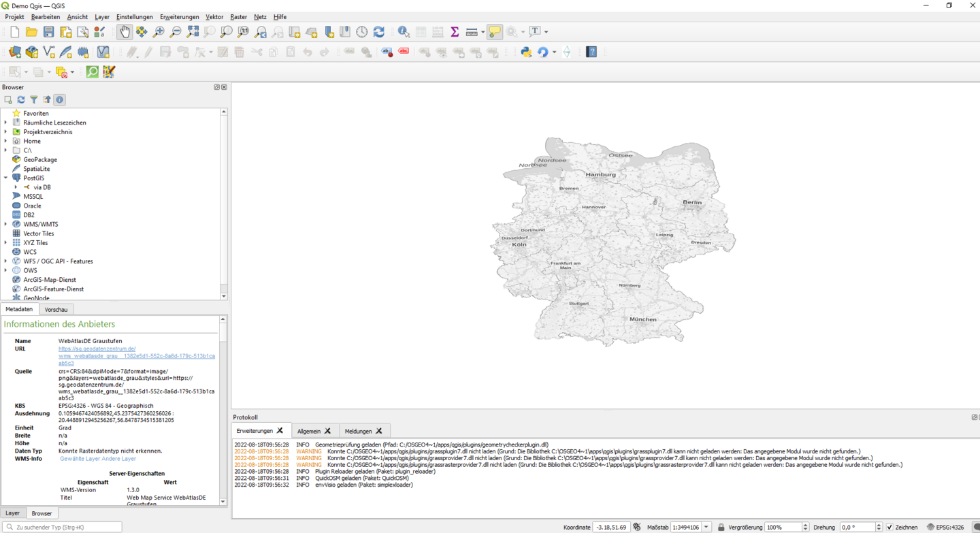The height and width of the screenshot is (533, 980).
Task: Select the SpatiaLite browser item
Action: pos(36,169)
